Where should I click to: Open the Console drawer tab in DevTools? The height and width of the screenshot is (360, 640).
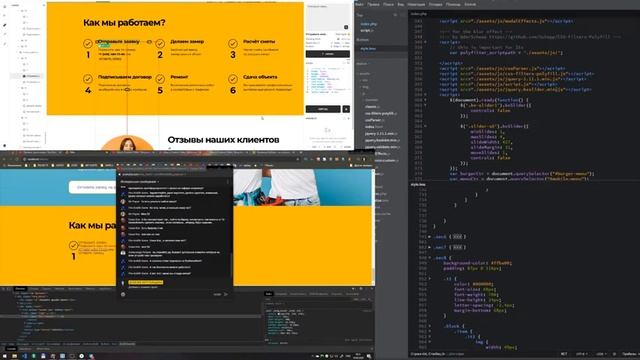tap(11, 349)
